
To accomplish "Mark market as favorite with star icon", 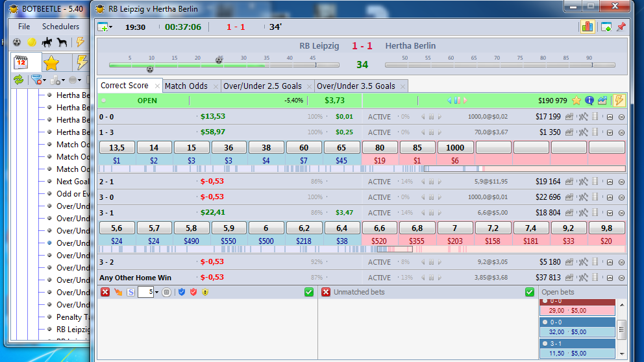I will [576, 101].
